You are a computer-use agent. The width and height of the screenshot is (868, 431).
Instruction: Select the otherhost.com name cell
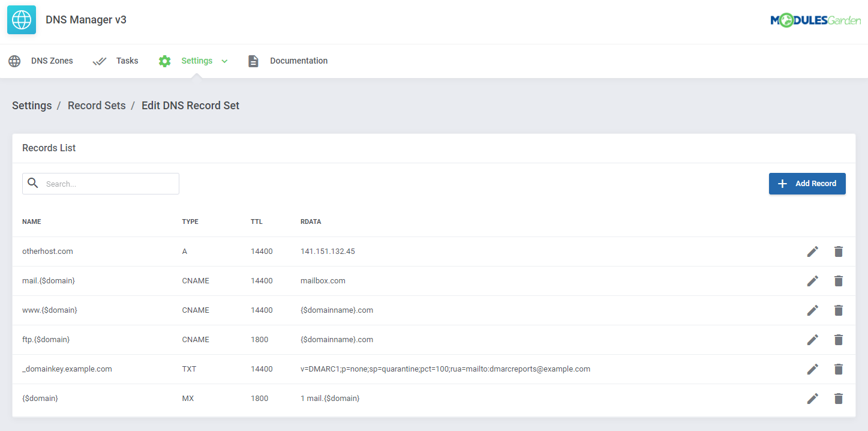click(47, 252)
